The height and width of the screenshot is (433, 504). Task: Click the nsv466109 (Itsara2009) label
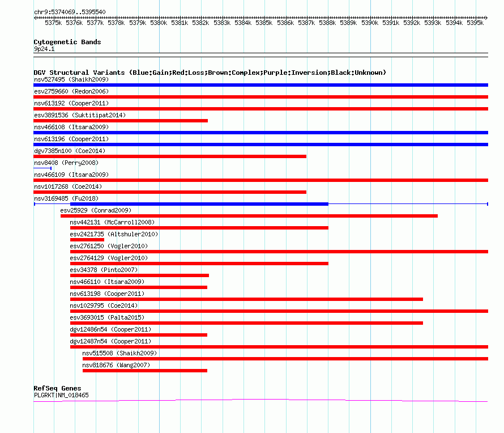pyautogui.click(x=71, y=175)
